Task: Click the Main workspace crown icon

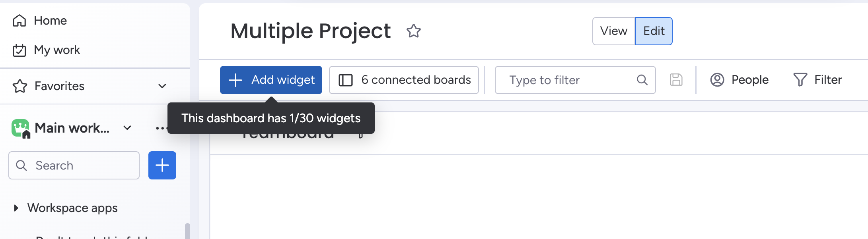Action: tap(21, 128)
